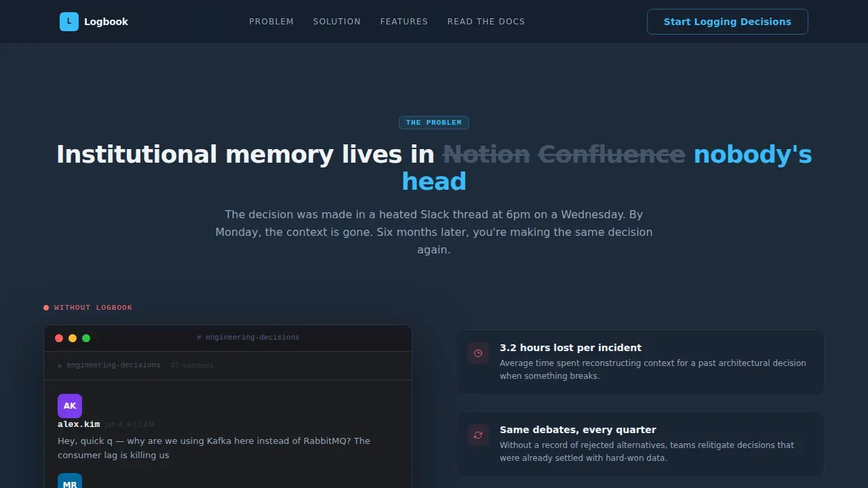Click the yellow dot in mock window
868x488 pixels.
click(73, 338)
